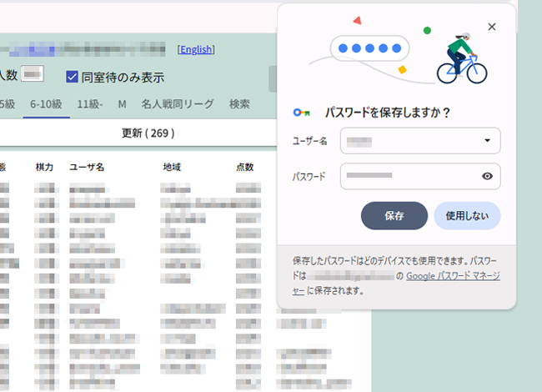Open the English language link

coord(196,50)
